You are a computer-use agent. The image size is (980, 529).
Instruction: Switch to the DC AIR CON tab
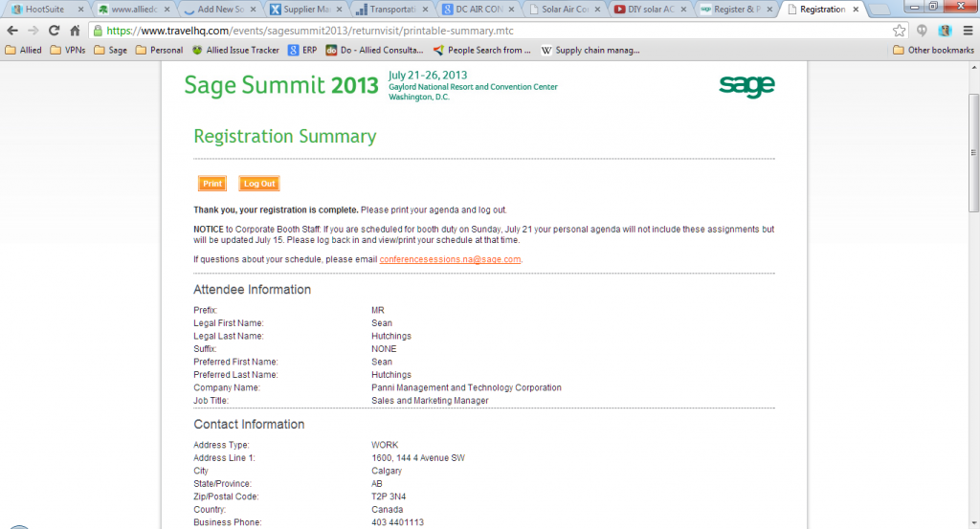pyautogui.click(x=479, y=10)
